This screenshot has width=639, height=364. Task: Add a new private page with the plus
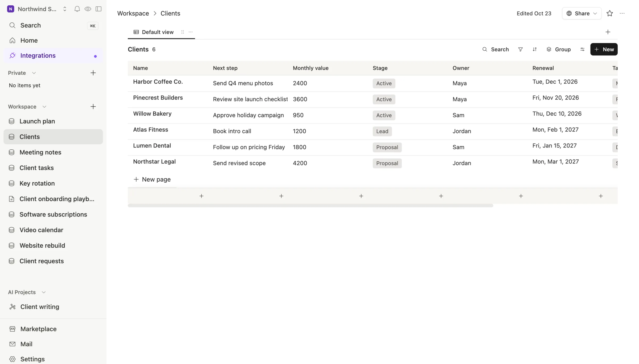point(93,73)
